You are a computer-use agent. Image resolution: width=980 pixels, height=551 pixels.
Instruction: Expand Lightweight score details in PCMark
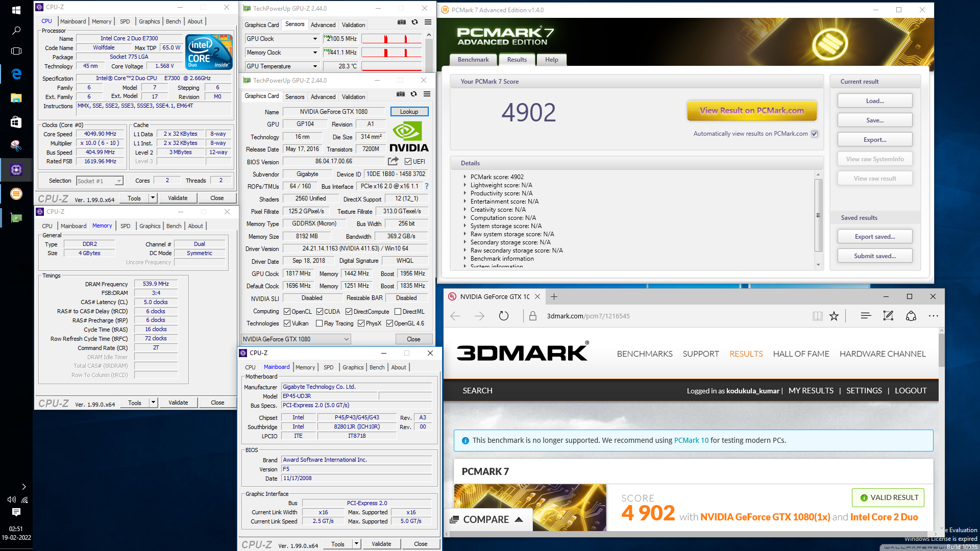pos(465,185)
